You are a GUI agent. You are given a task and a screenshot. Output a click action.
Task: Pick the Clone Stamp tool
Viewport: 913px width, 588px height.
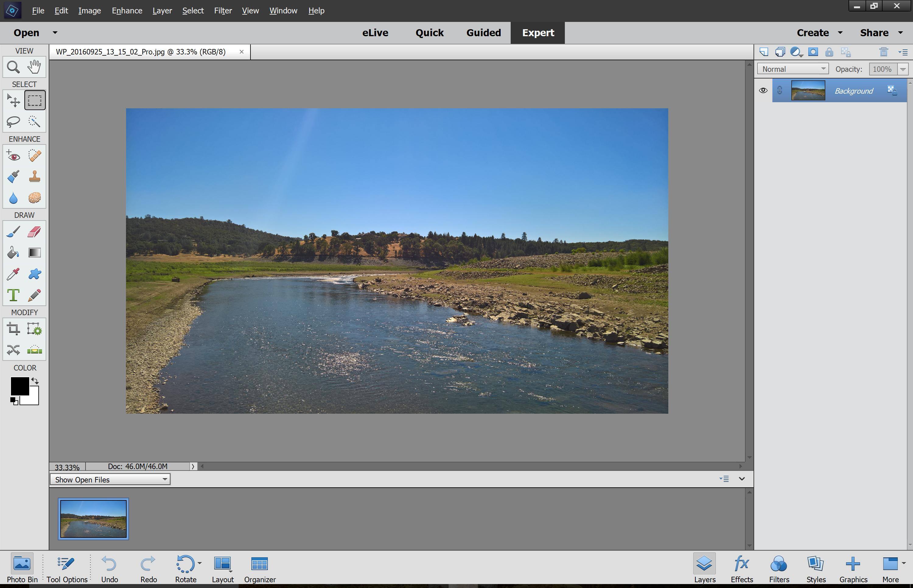pyautogui.click(x=34, y=176)
